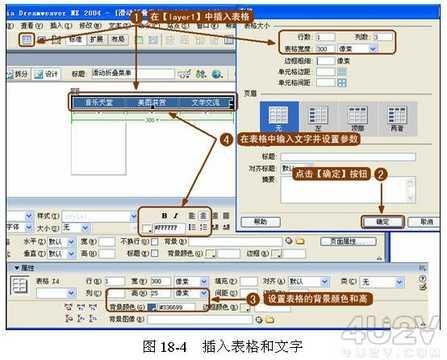Screen dimensions: 447x360
Task: Click the 页面属性 page properties button
Action: [x=348, y=241]
